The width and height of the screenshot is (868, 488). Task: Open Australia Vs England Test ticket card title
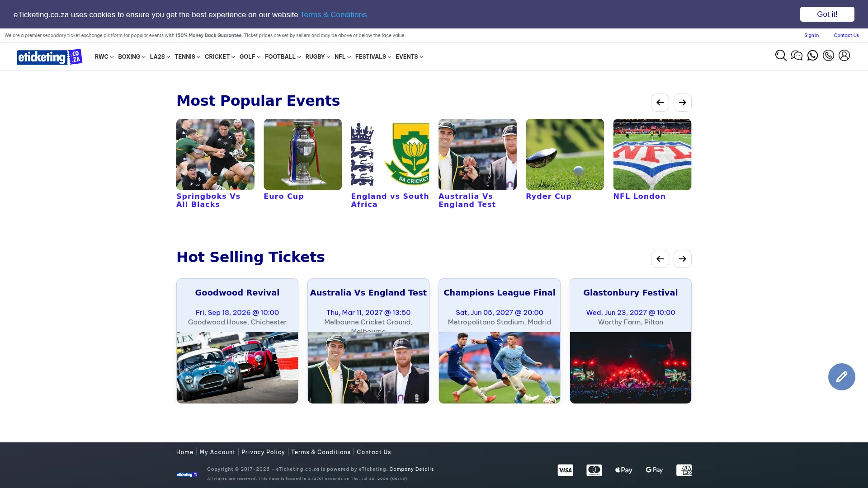[368, 292]
